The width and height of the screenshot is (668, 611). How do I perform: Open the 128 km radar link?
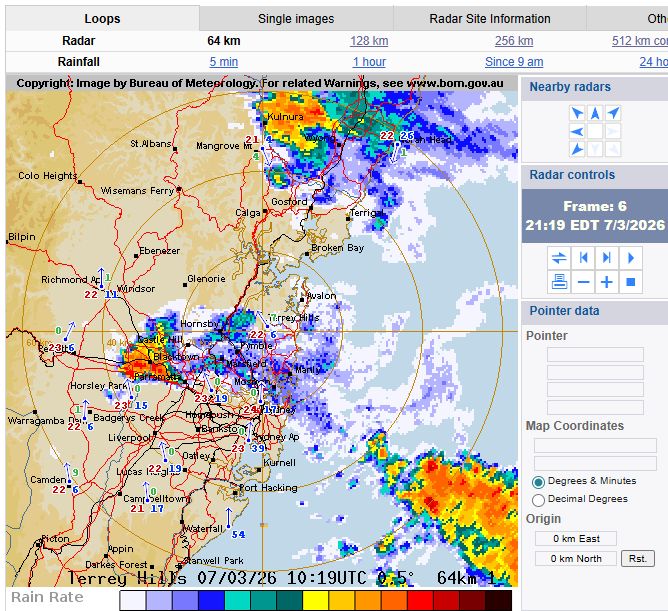(x=368, y=41)
